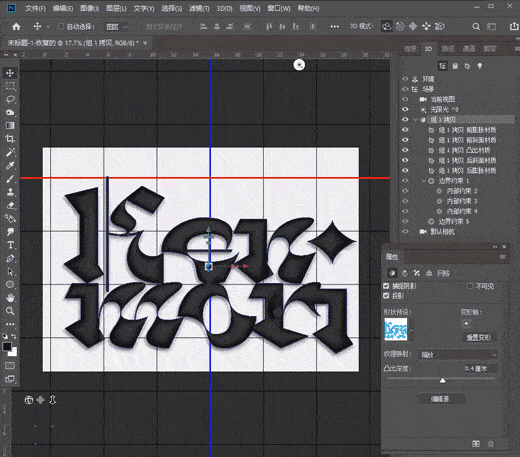The height and width of the screenshot is (457, 520).
Task: Collapse the 边界约束 1 group
Action: (424, 181)
